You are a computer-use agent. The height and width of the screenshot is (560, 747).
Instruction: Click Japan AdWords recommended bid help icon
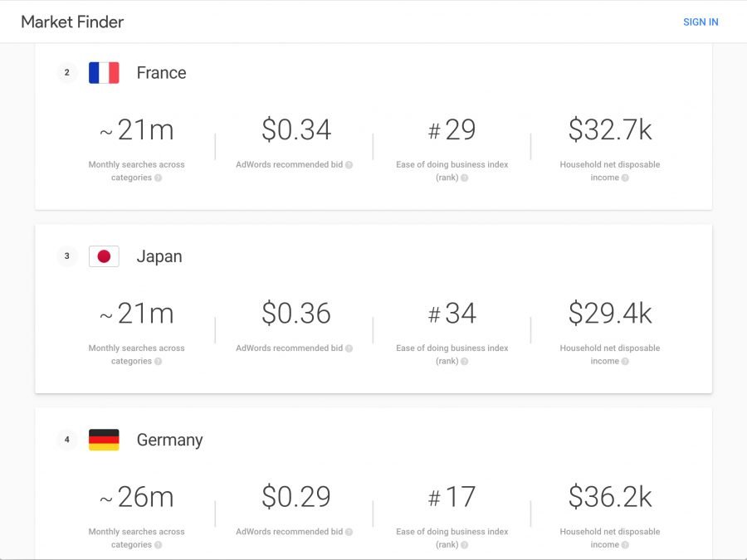pyautogui.click(x=349, y=348)
